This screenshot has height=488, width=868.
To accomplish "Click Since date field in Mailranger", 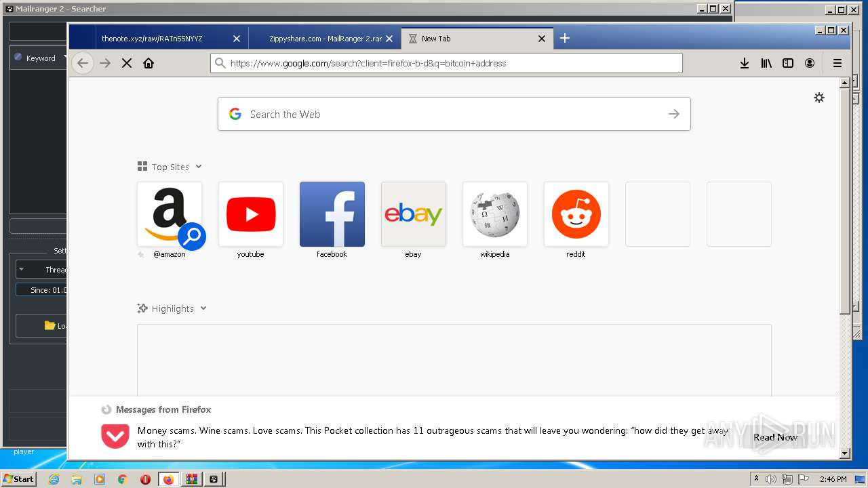I will [x=42, y=290].
